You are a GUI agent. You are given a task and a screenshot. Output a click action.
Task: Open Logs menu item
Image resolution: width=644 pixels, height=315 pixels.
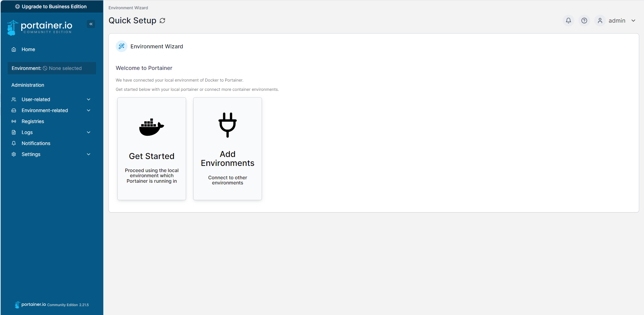[51, 132]
